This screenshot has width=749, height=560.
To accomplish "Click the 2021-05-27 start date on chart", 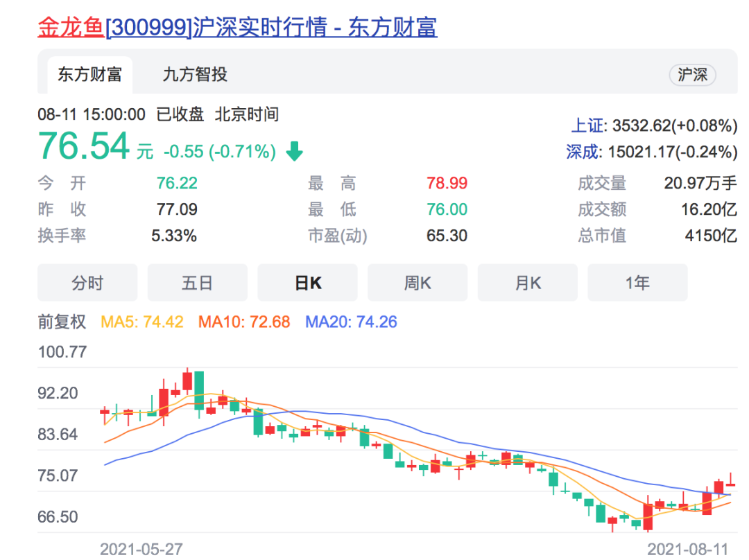I will point(141,549).
